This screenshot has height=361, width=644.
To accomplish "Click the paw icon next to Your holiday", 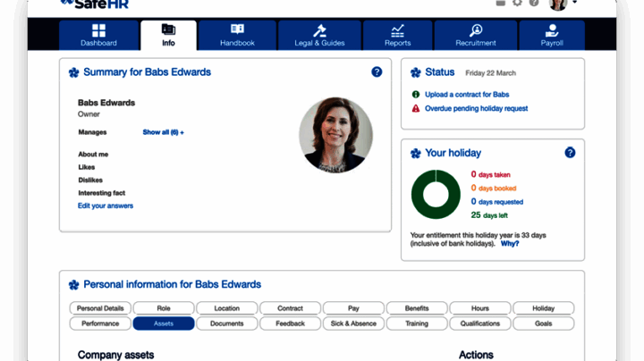I will coord(416,154).
